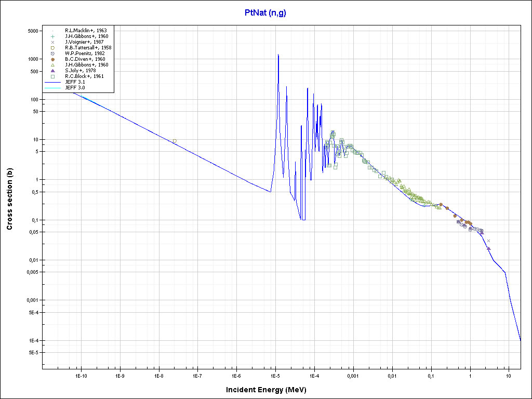Click the cyan JEFF 3.0 line swatch
532x399 pixels.
tap(52, 88)
